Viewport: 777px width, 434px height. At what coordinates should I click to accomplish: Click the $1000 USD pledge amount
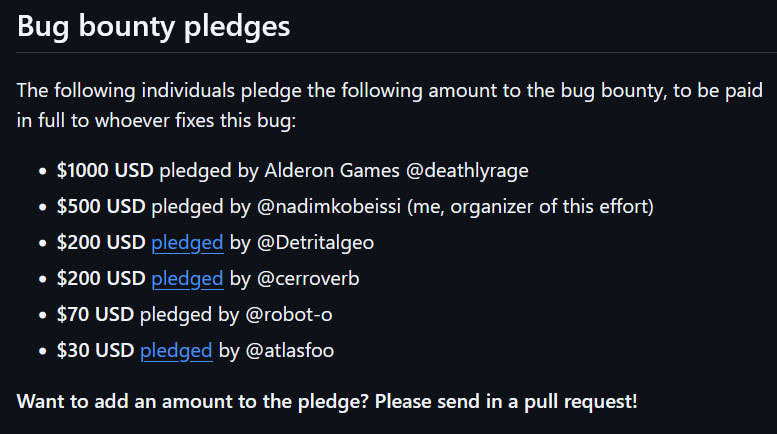[x=105, y=170]
